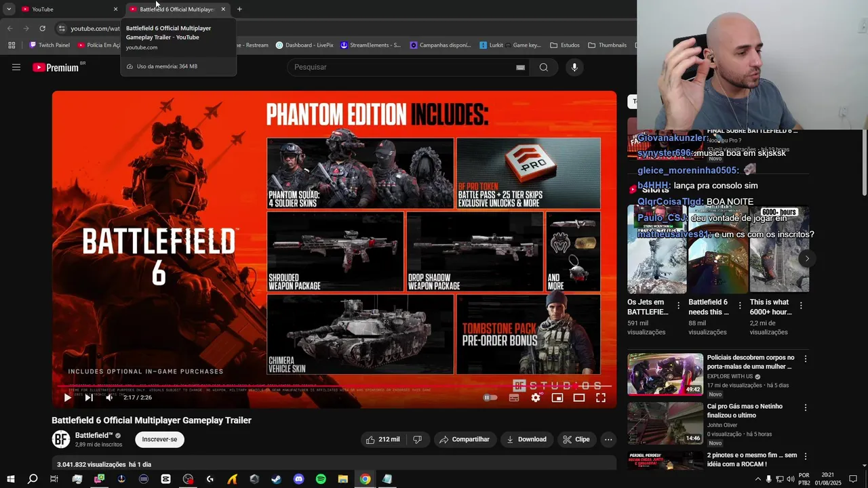This screenshot has height=488, width=868.
Task: Click the search magnifier button
Action: 544,67
